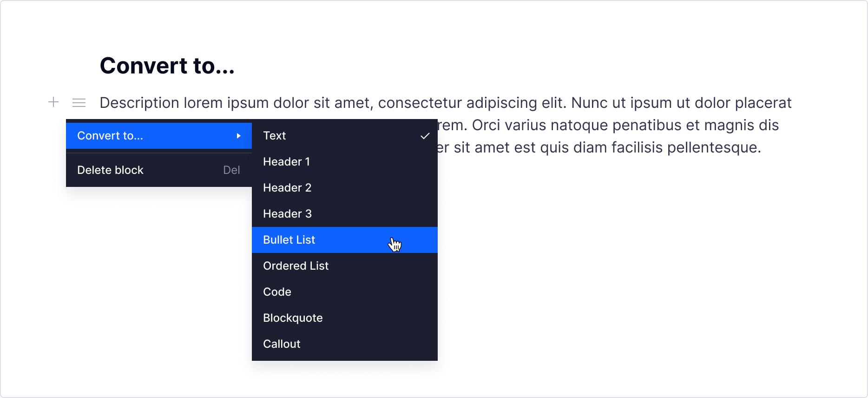Image resolution: width=868 pixels, height=398 pixels.
Task: Convert the block to Header 2
Action: pyautogui.click(x=287, y=188)
